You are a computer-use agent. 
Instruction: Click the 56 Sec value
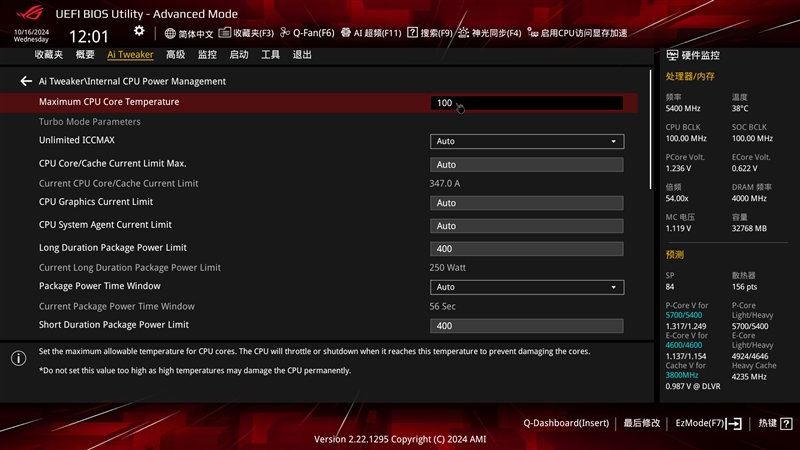click(442, 306)
